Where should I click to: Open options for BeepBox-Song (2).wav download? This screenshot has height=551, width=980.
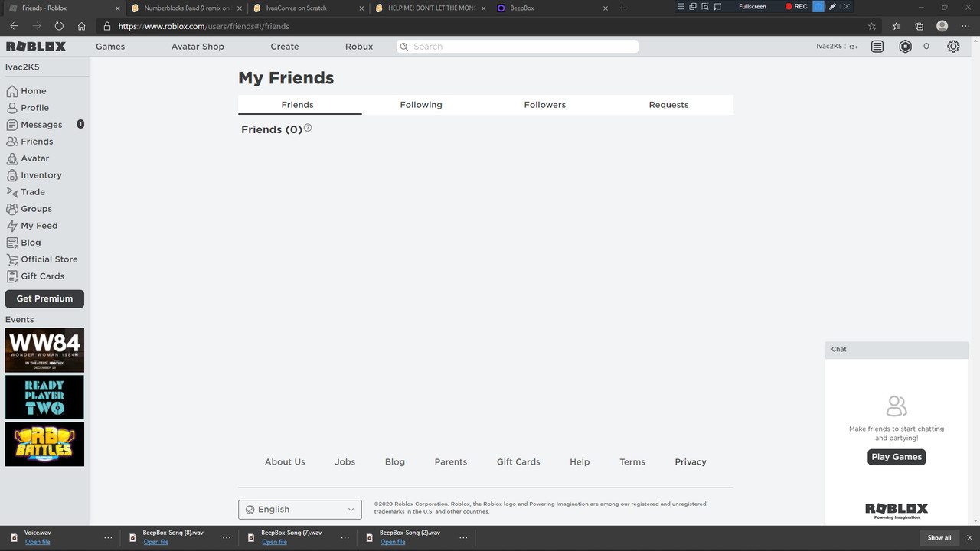pyautogui.click(x=463, y=537)
